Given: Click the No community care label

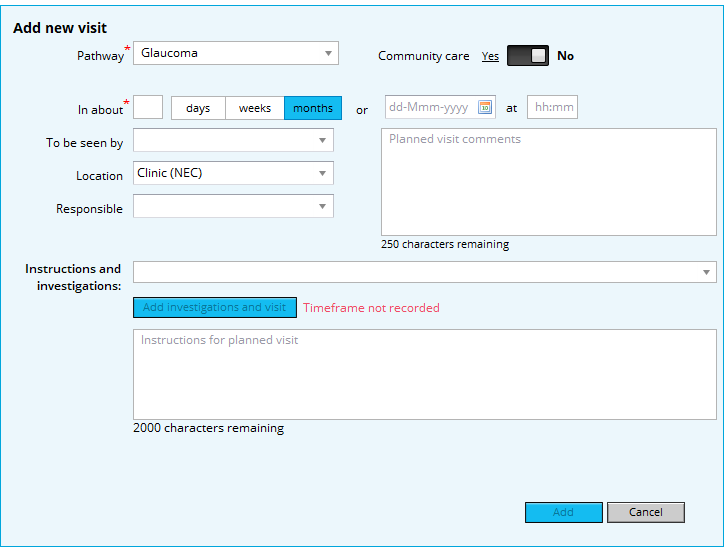Looking at the screenshot, I should (x=566, y=56).
